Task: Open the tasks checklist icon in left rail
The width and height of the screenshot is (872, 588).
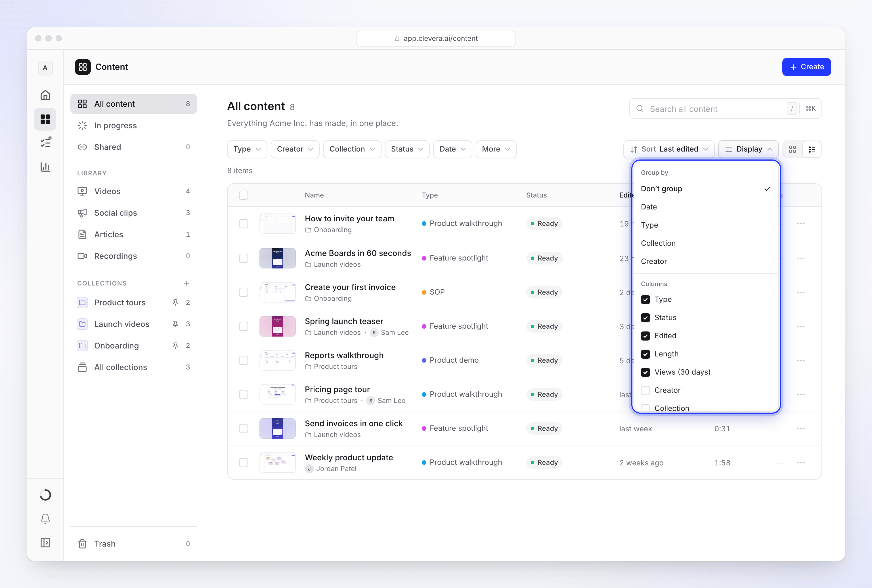Action: (x=45, y=142)
